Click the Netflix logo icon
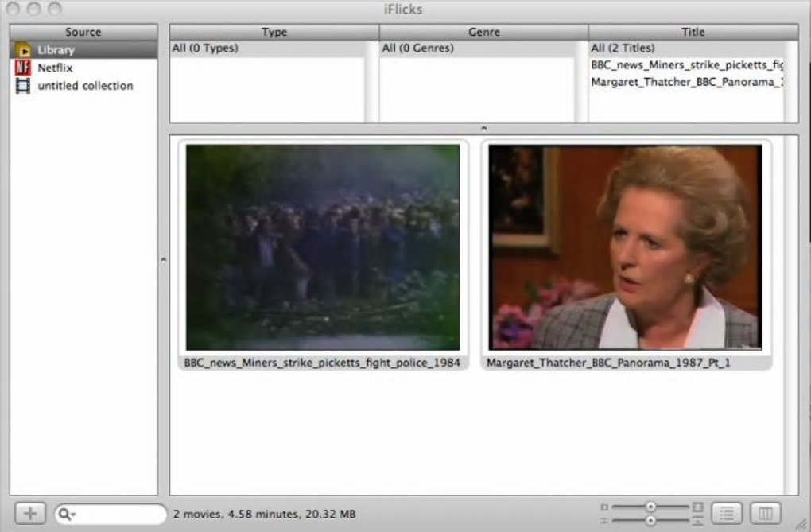Image resolution: width=811 pixels, height=532 pixels. (23, 68)
